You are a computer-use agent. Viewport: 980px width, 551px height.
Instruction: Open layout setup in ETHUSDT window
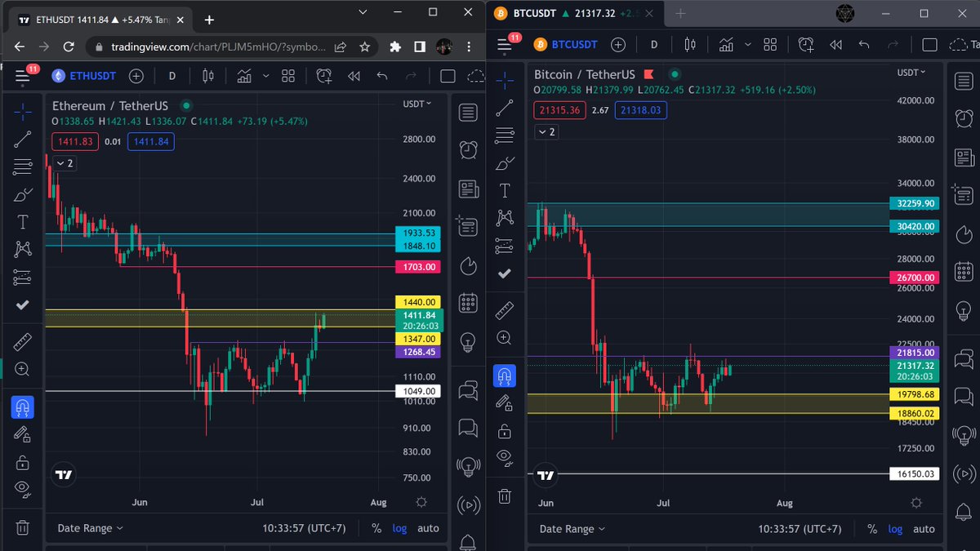click(x=448, y=76)
